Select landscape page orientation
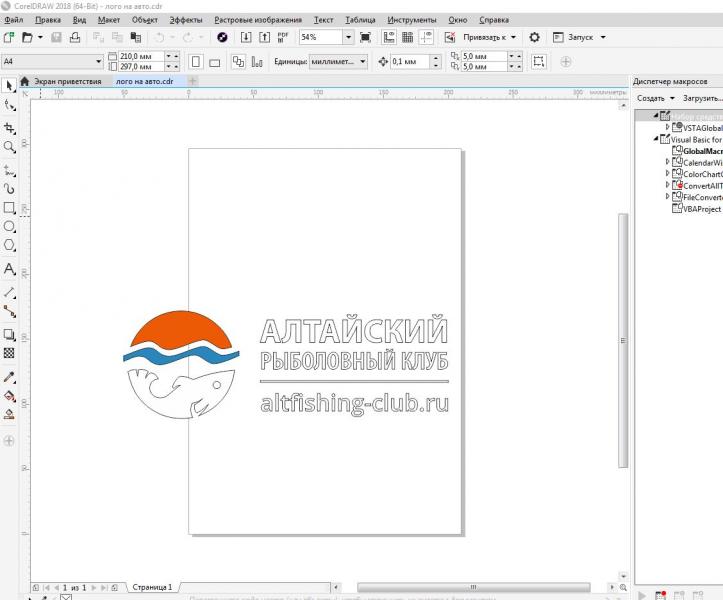The height and width of the screenshot is (600, 723). click(x=214, y=62)
